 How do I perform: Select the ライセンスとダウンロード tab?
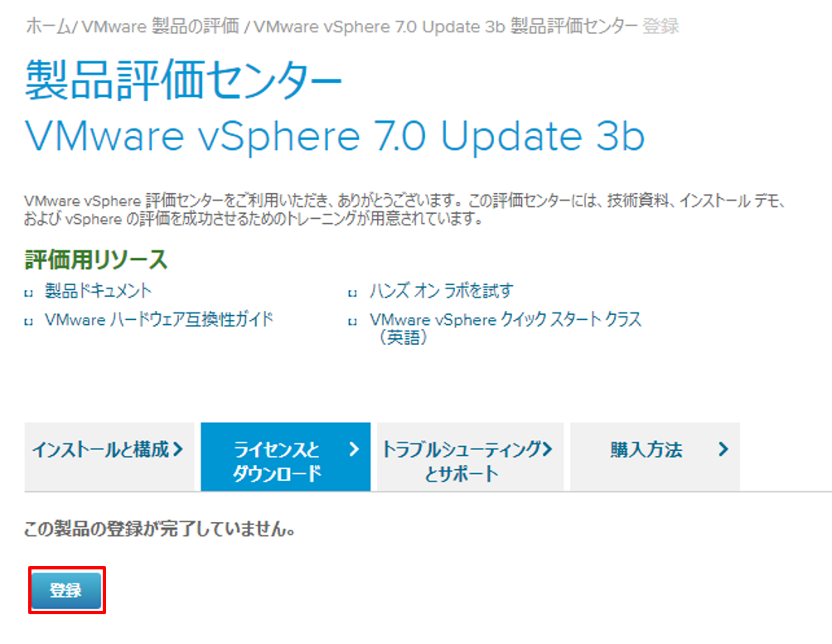(285, 457)
